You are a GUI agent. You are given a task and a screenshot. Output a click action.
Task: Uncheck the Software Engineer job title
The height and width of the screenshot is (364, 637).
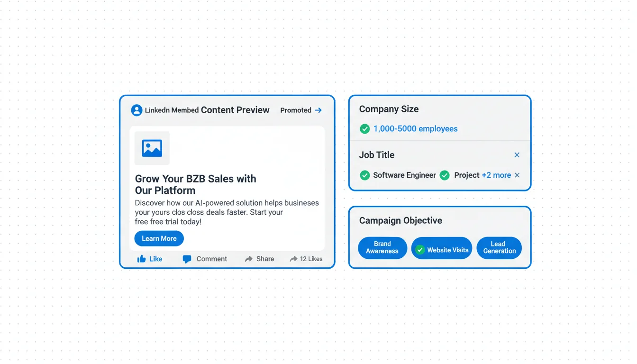[364, 175]
